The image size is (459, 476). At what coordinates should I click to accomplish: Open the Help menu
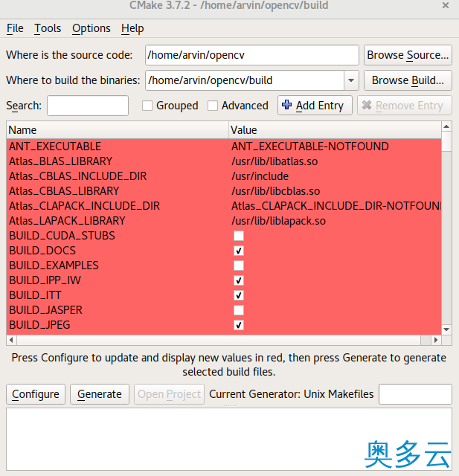pos(132,28)
